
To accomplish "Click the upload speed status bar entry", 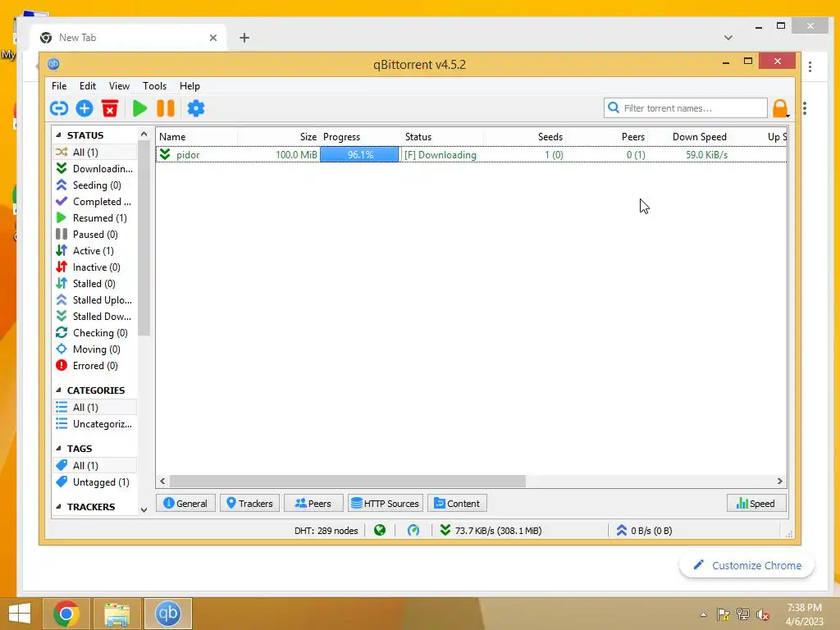I will tap(644, 531).
